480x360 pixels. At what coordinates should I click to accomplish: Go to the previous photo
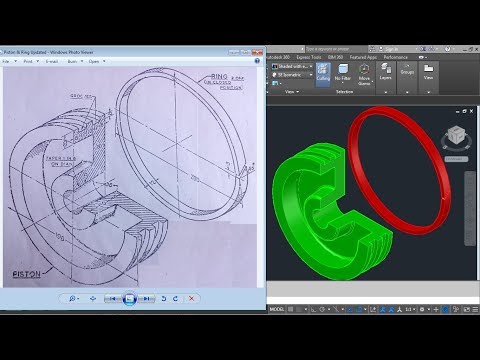(112, 299)
